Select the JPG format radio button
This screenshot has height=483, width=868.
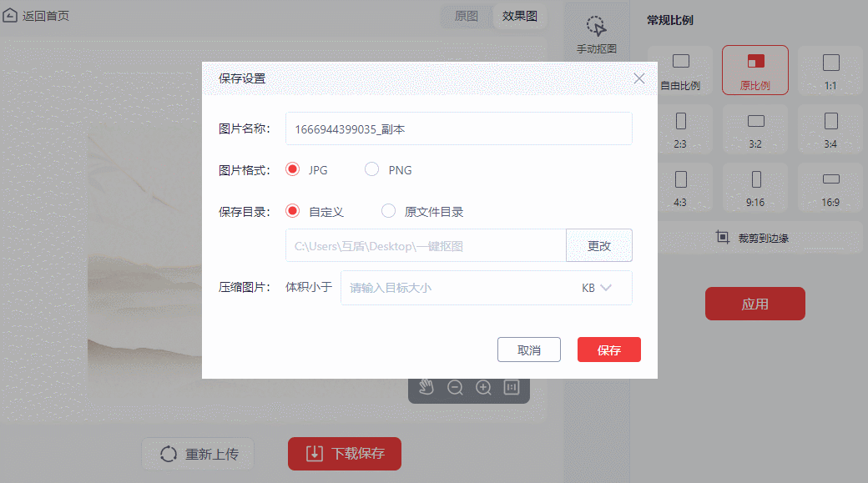click(292, 169)
